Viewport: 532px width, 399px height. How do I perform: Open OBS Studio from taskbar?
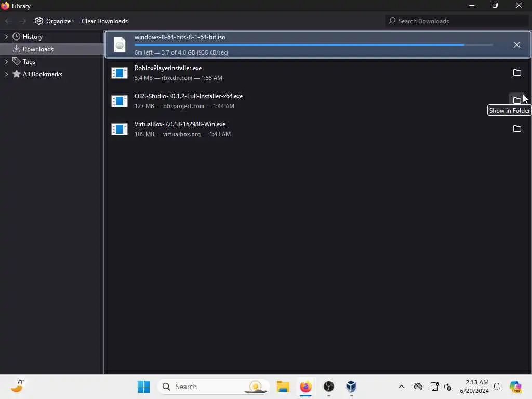click(328, 387)
